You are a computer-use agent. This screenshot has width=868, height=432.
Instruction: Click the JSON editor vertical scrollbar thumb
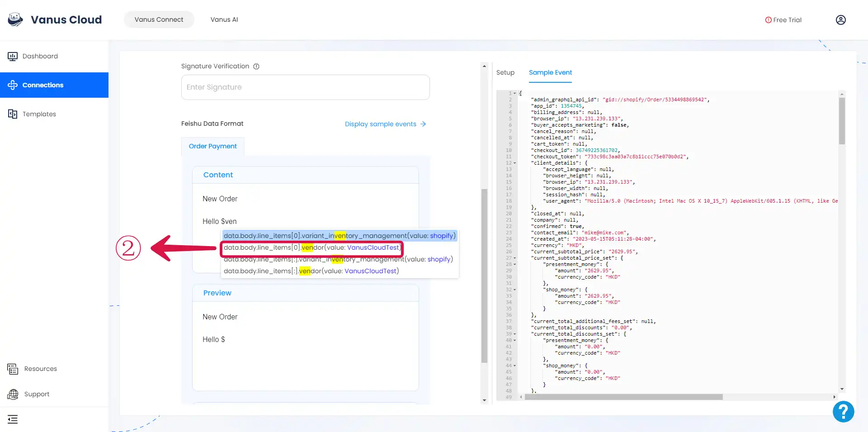coord(842,121)
